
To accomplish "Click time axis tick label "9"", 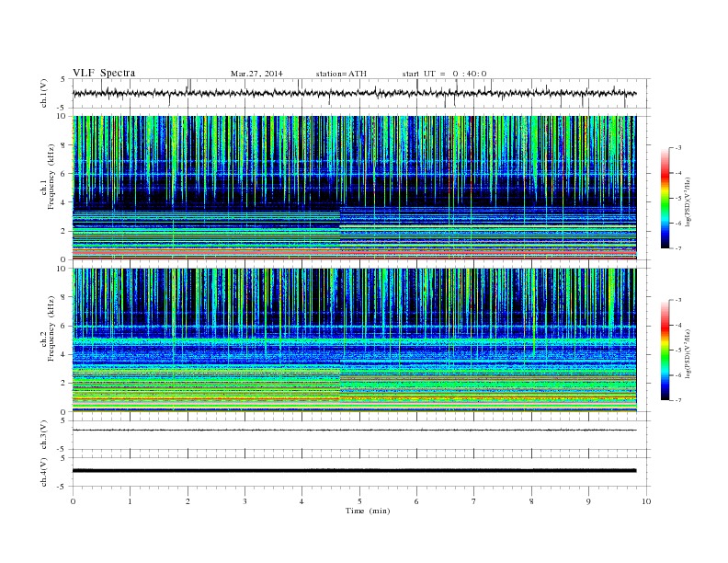I will pyautogui.click(x=588, y=501).
